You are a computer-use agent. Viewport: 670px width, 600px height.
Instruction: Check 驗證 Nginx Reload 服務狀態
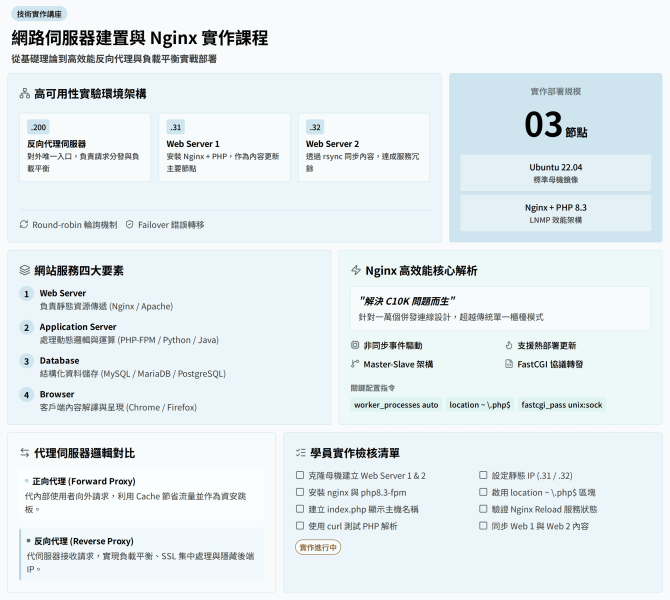tap(483, 509)
